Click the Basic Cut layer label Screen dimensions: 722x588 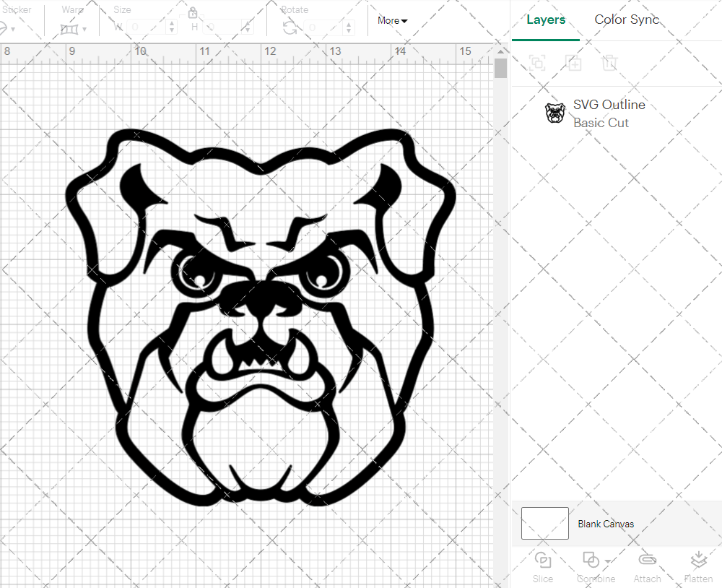601,123
